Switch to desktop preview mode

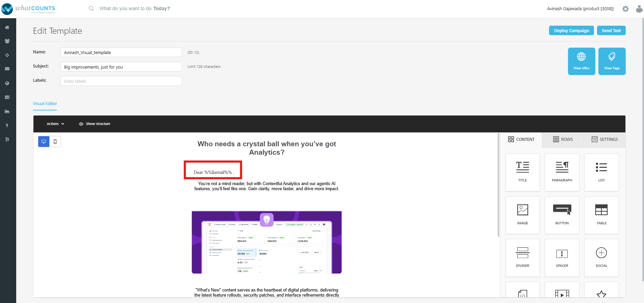[44, 142]
